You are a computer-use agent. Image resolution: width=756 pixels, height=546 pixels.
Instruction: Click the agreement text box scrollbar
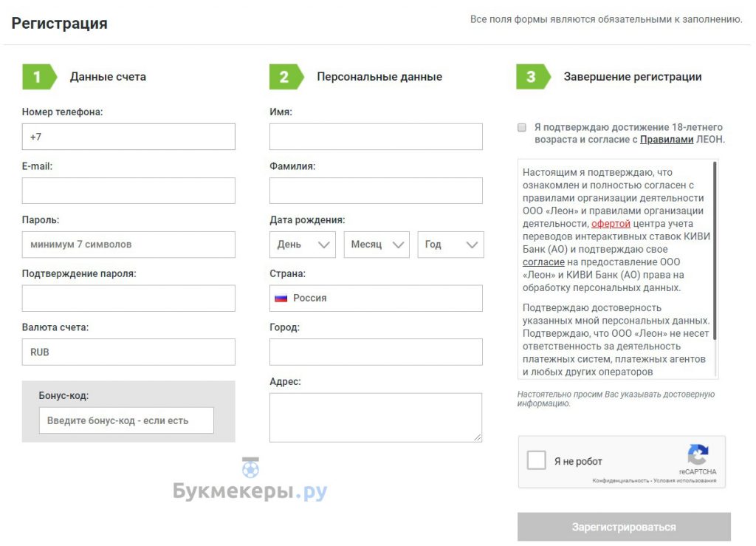[x=715, y=250]
